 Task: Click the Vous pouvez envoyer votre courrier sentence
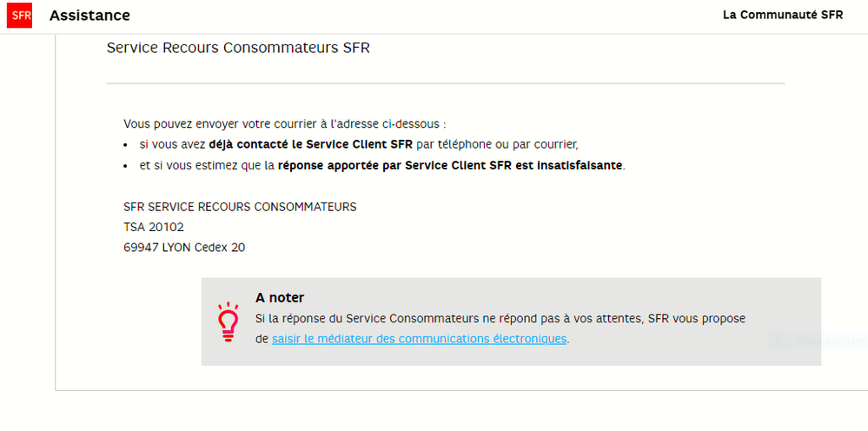[x=284, y=124]
